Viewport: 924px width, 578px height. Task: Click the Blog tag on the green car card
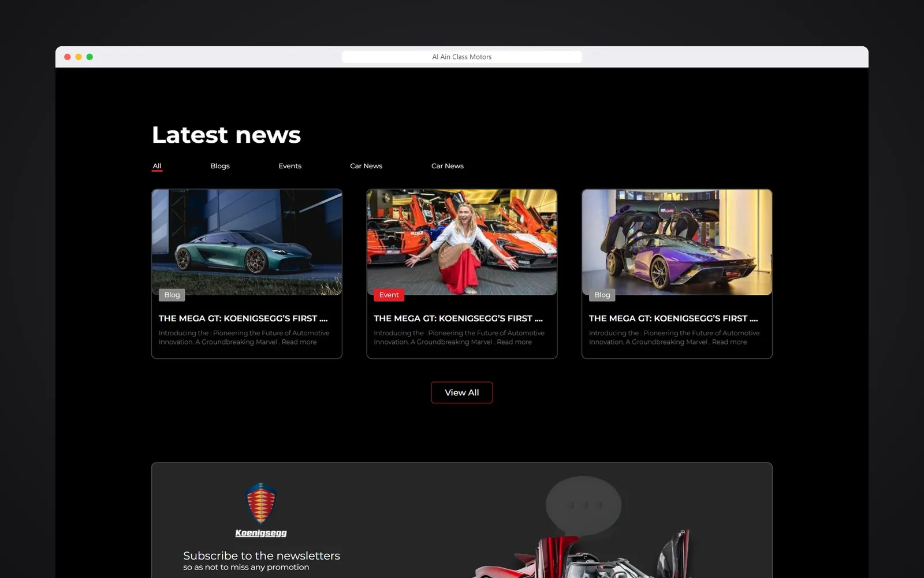[x=172, y=295]
